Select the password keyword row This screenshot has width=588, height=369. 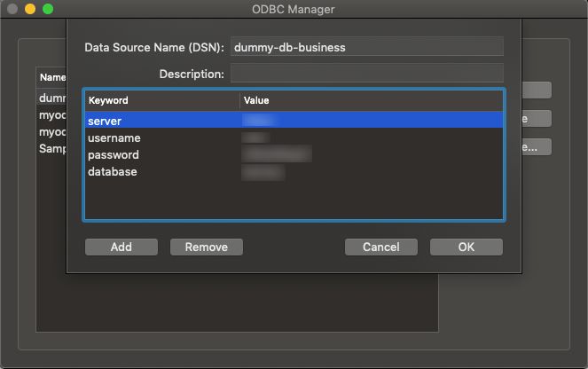[x=294, y=154]
